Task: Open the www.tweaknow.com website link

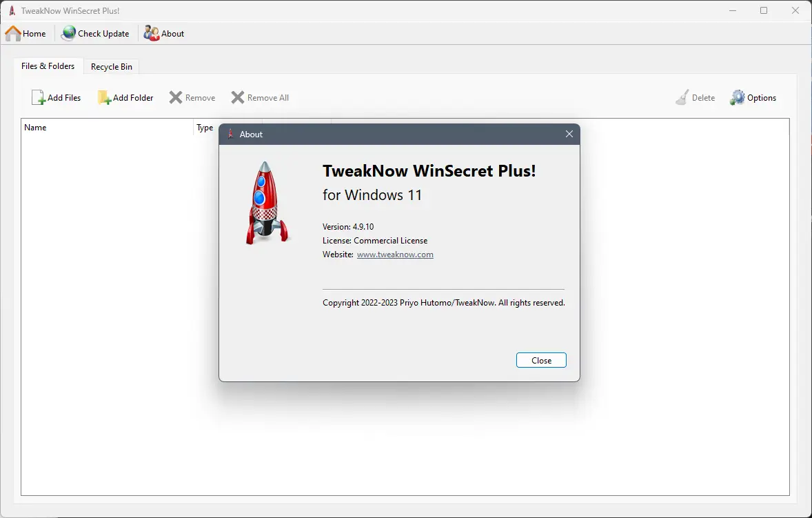Action: pos(395,255)
